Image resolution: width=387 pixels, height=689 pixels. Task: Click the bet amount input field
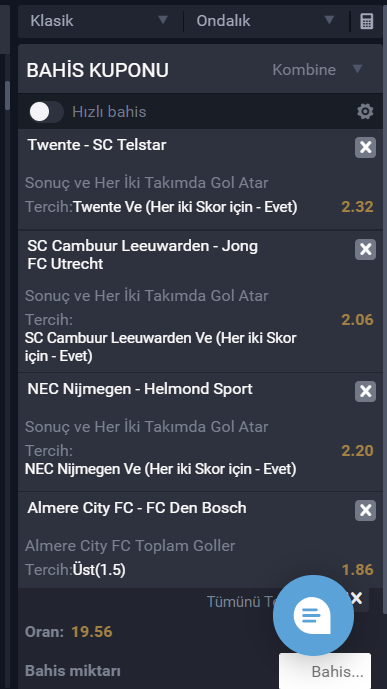(x=325, y=671)
